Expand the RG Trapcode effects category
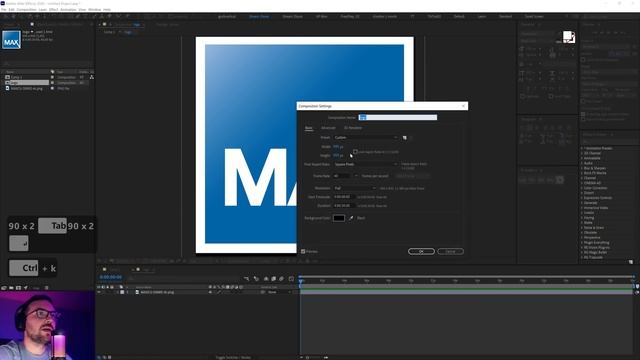This screenshot has height=360, width=640. [x=582, y=258]
